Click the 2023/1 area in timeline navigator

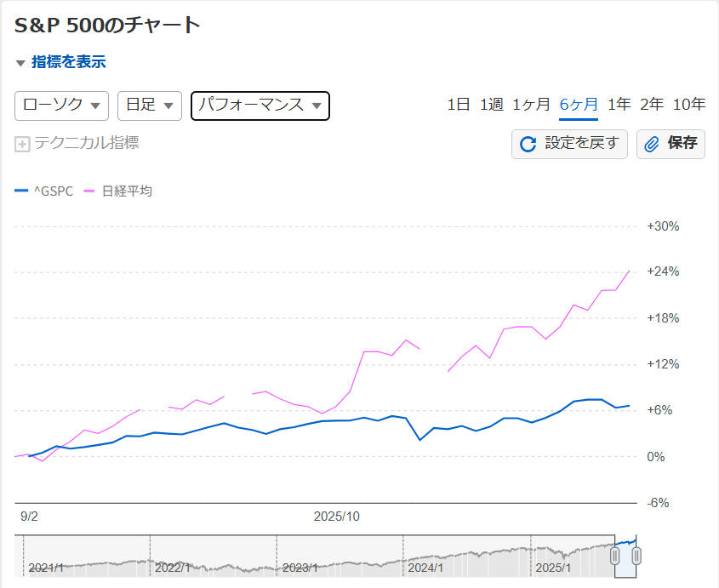tap(300, 567)
